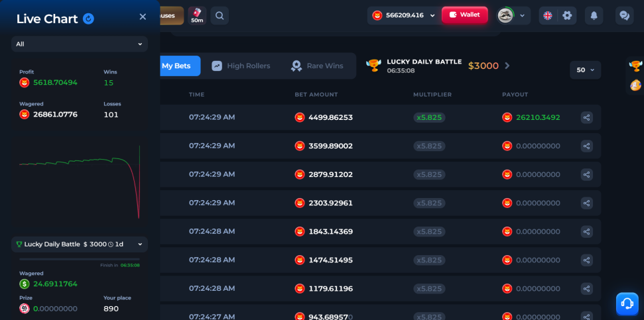Open the chat bubbles icon
Image resolution: width=644 pixels, height=320 pixels.
click(624, 16)
